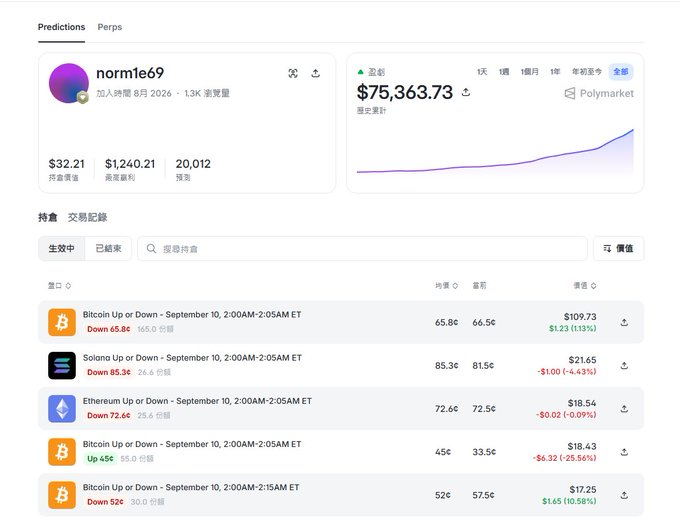Click the $1,240.21 biggest win value
680x524 pixels.
(x=130, y=164)
